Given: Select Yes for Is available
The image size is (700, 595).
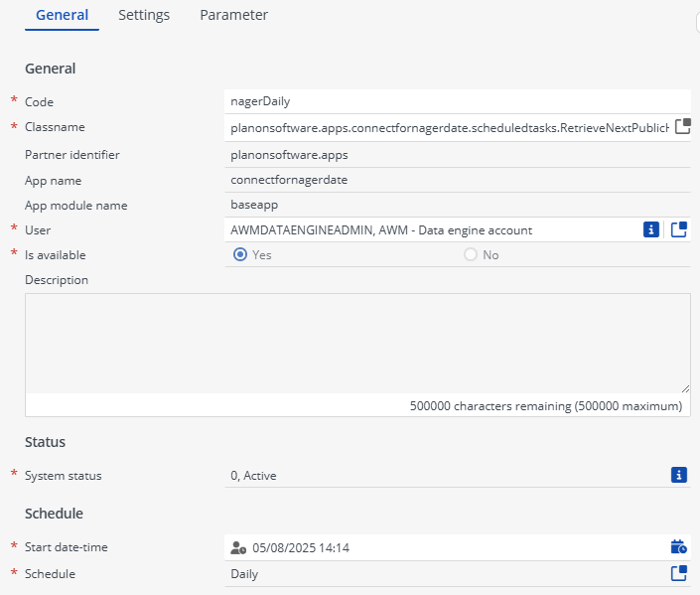Looking at the screenshot, I should [240, 254].
